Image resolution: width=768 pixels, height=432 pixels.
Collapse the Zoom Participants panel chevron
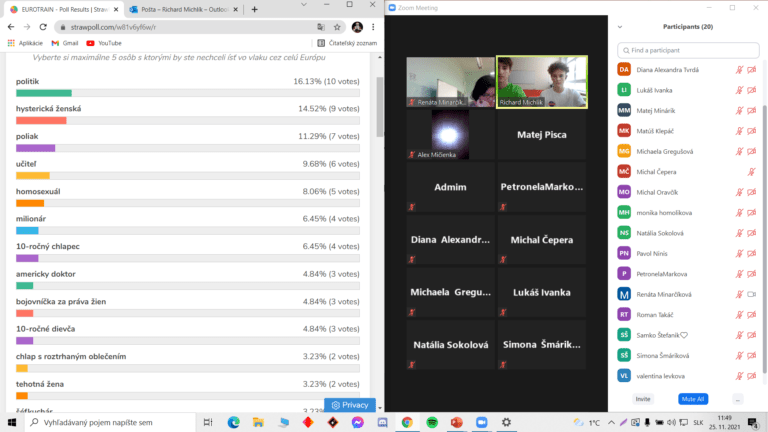[620, 27]
